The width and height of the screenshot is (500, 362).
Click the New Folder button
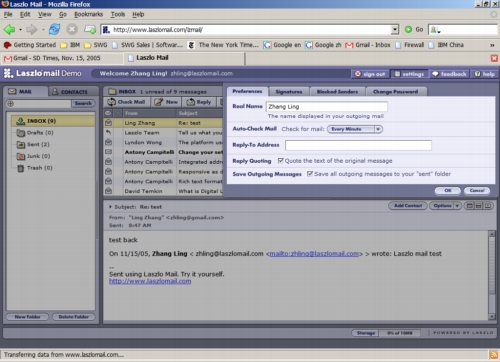click(x=27, y=317)
